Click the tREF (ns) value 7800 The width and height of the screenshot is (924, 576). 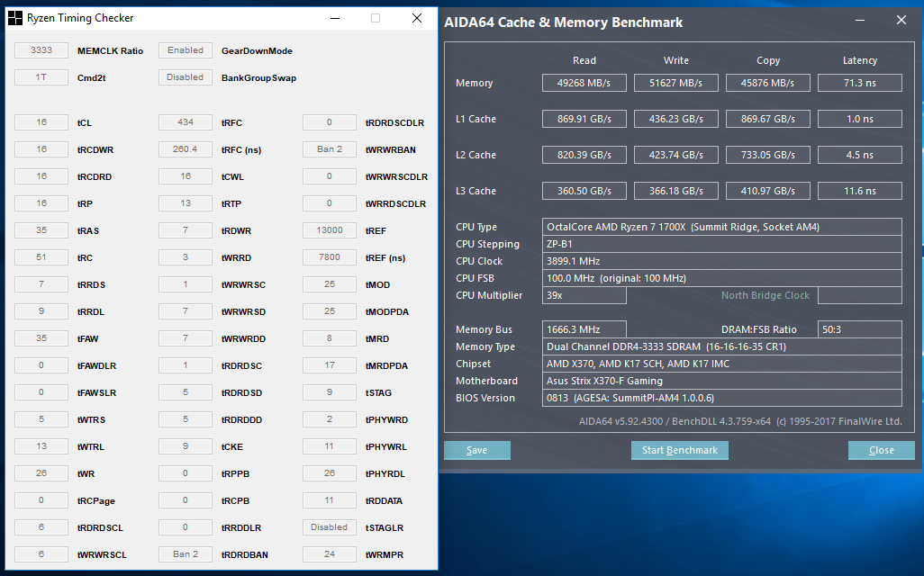tap(330, 257)
